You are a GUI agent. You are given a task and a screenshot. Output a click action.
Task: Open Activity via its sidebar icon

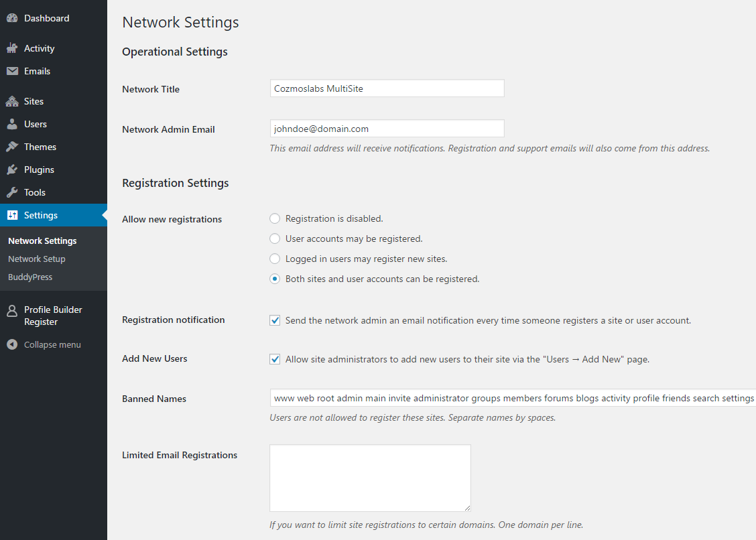pyautogui.click(x=12, y=48)
